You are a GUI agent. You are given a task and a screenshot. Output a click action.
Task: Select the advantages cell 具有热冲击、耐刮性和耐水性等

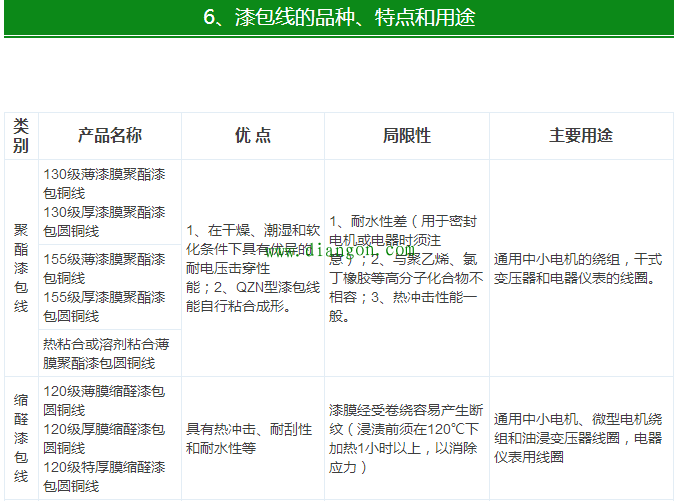[x=252, y=438]
